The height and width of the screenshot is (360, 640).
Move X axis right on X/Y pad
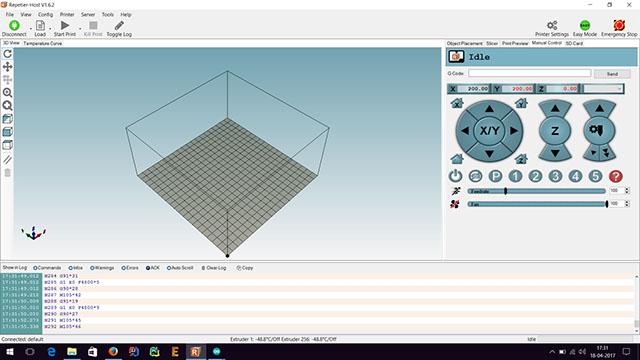[514, 131]
